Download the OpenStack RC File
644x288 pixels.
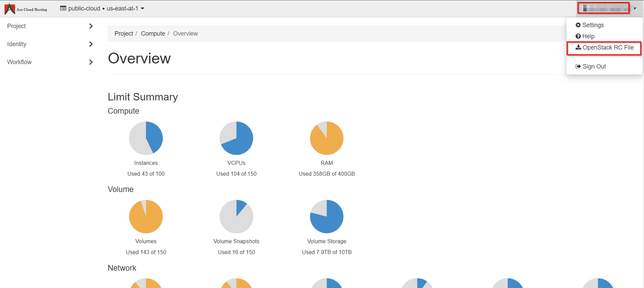click(x=605, y=47)
